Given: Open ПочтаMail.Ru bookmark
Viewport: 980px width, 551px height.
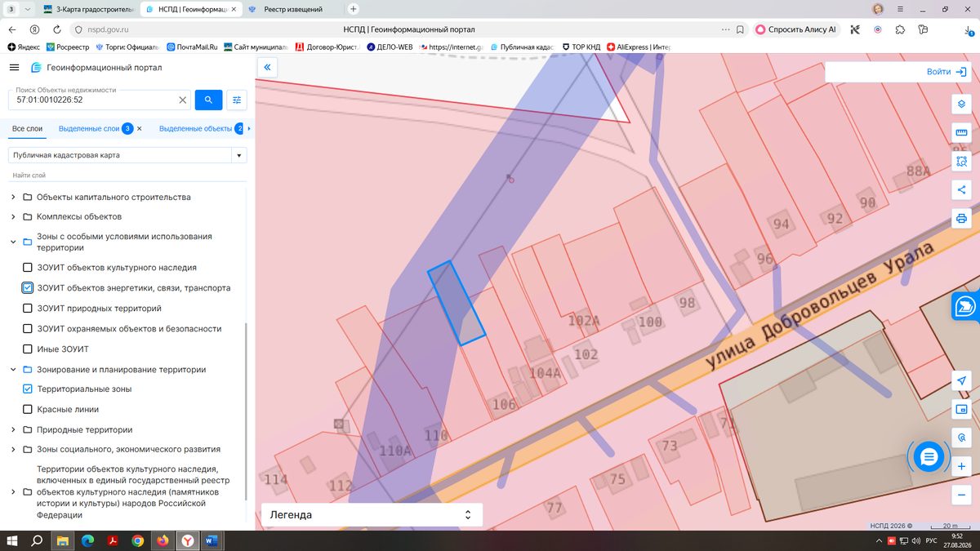Looking at the screenshot, I should pos(192,47).
